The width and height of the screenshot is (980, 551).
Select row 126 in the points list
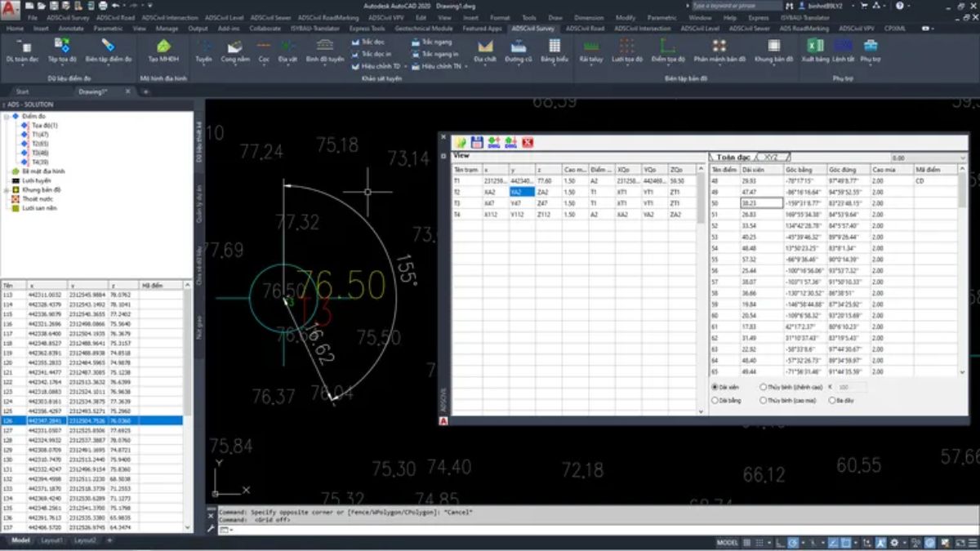pyautogui.click(x=91, y=420)
